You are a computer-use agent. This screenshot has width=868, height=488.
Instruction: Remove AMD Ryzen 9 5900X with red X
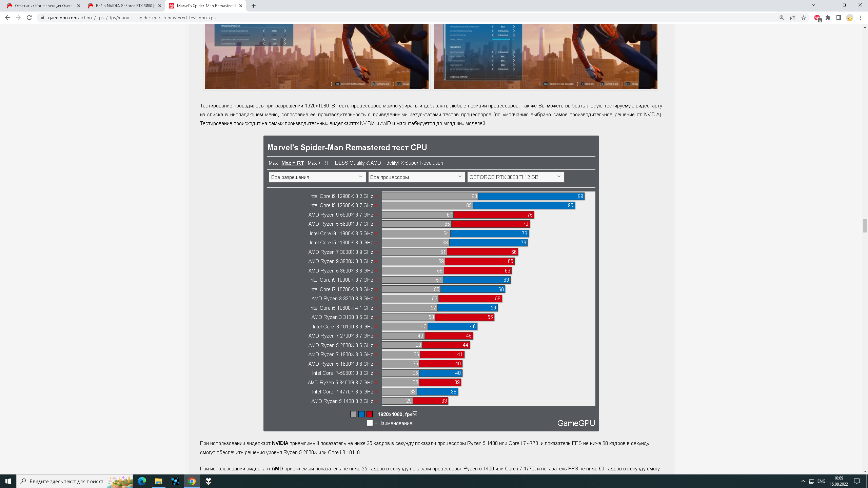[x=377, y=215]
